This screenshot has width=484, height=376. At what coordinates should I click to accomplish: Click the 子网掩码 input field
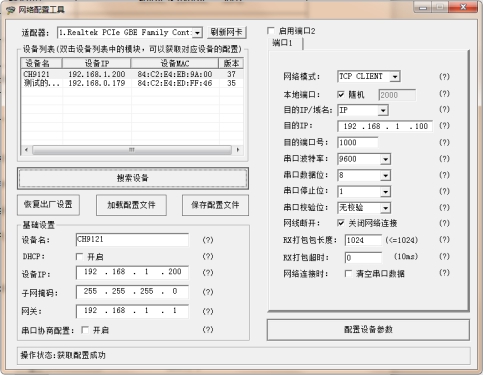coord(132,291)
